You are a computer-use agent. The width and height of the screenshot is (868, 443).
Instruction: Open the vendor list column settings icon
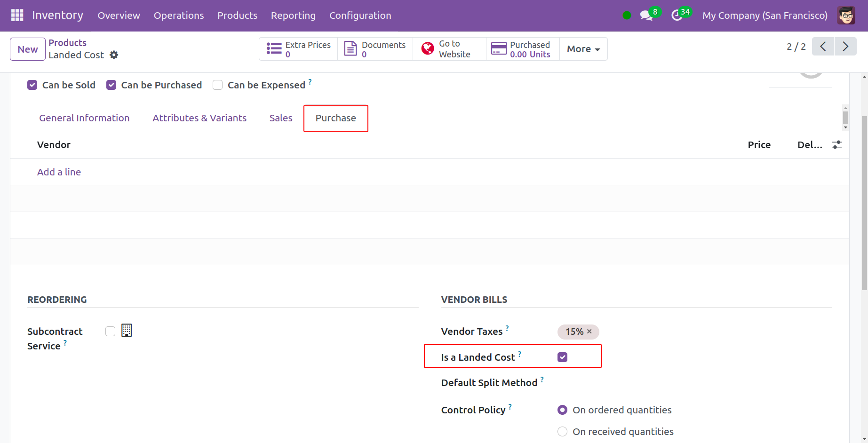(836, 145)
